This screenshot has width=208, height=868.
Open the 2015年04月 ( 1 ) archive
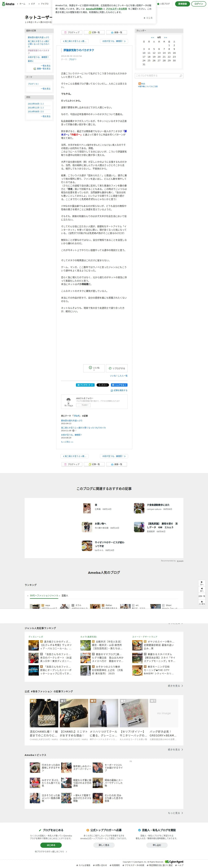click(x=36, y=104)
